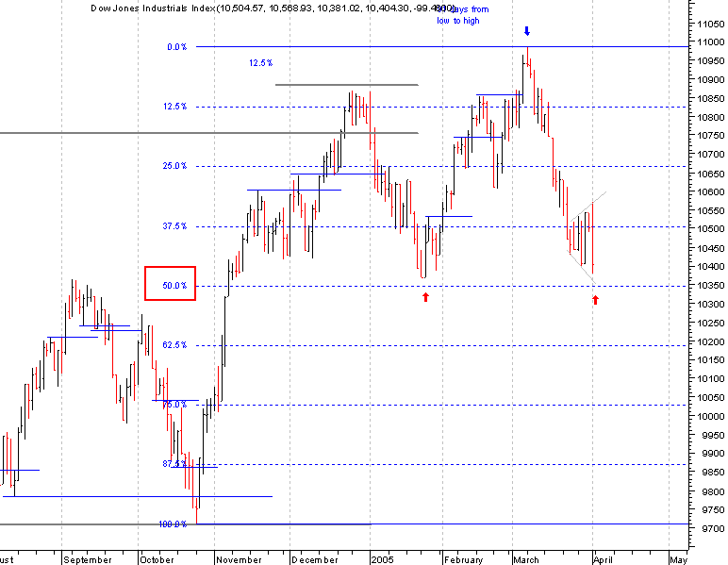Click the 10900 price axis value

[710, 80]
